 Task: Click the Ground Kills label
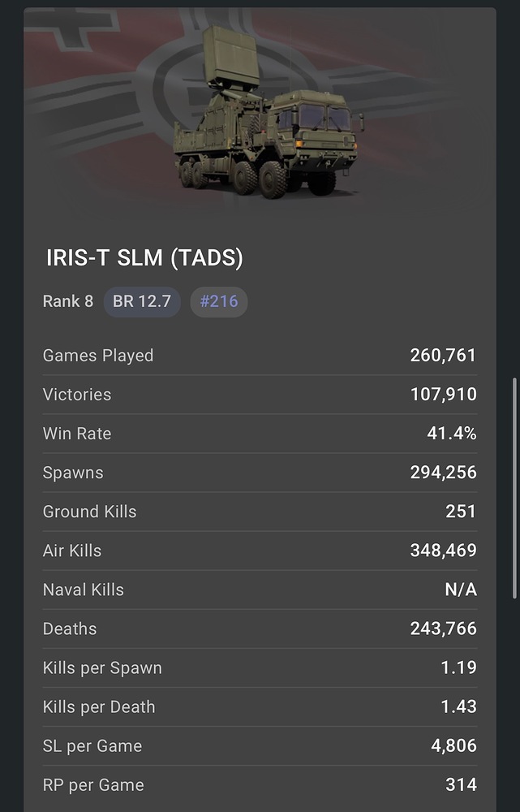[89, 512]
